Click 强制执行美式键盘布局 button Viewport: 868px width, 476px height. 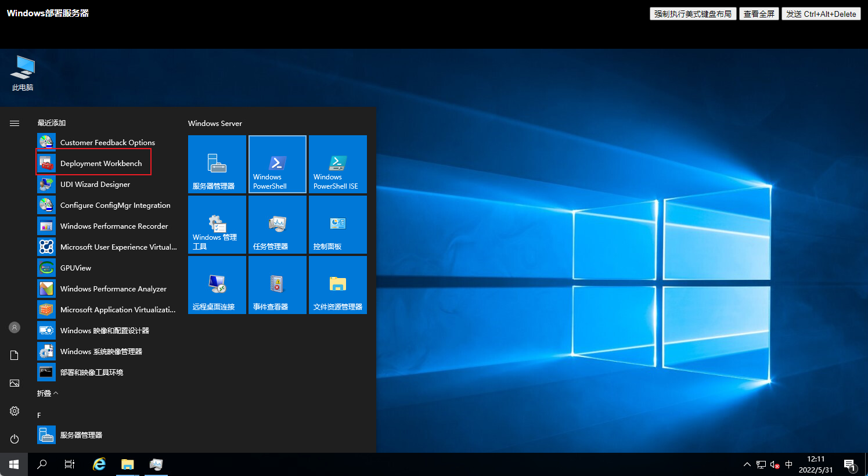pyautogui.click(x=693, y=14)
